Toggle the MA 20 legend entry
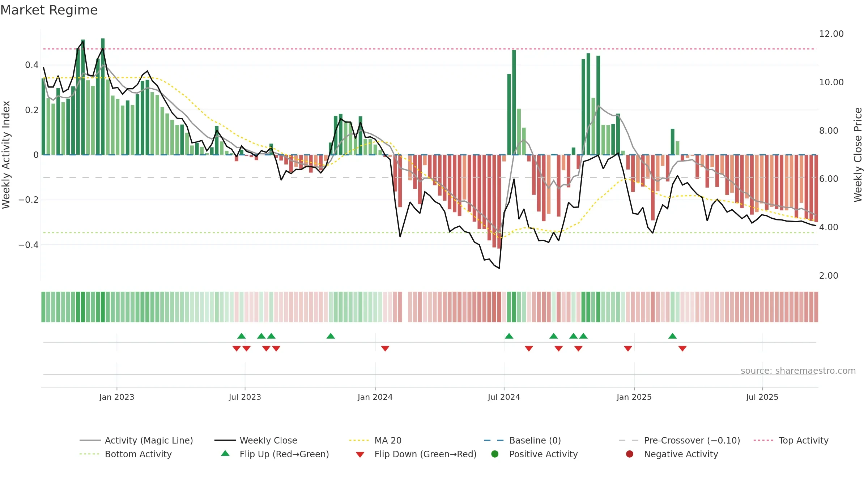Screen dimensions: 868x488 pyautogui.click(x=375, y=440)
